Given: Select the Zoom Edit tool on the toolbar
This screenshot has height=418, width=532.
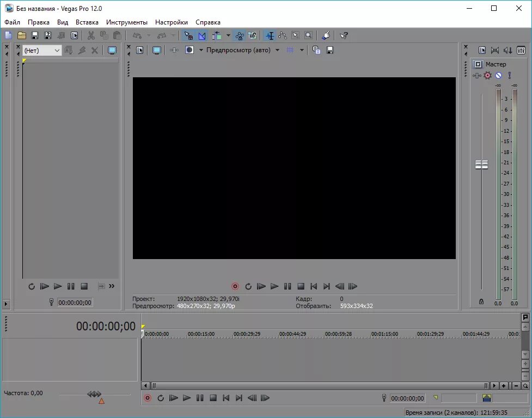Looking at the screenshot, I should pyautogui.click(x=308, y=35).
